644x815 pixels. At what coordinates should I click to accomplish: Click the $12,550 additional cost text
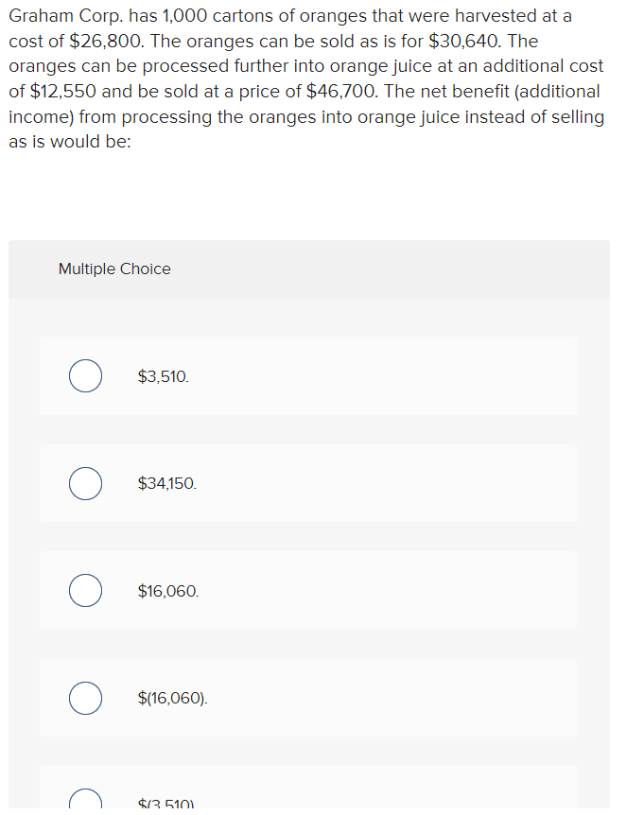(x=62, y=92)
